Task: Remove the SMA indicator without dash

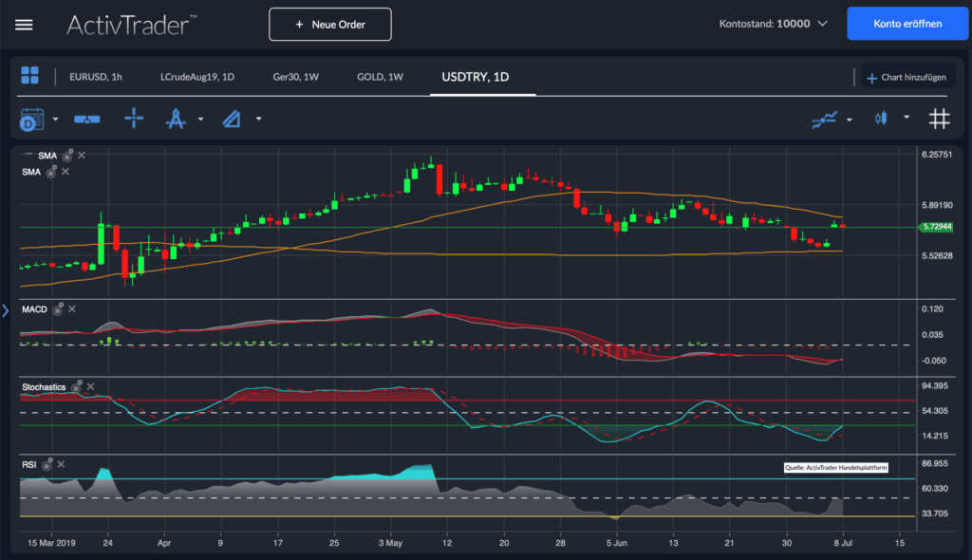Action: (x=65, y=171)
